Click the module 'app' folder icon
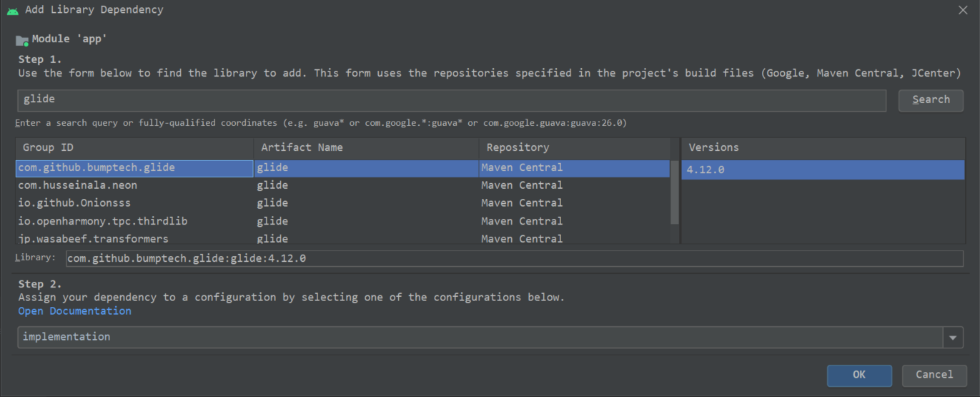 22,40
